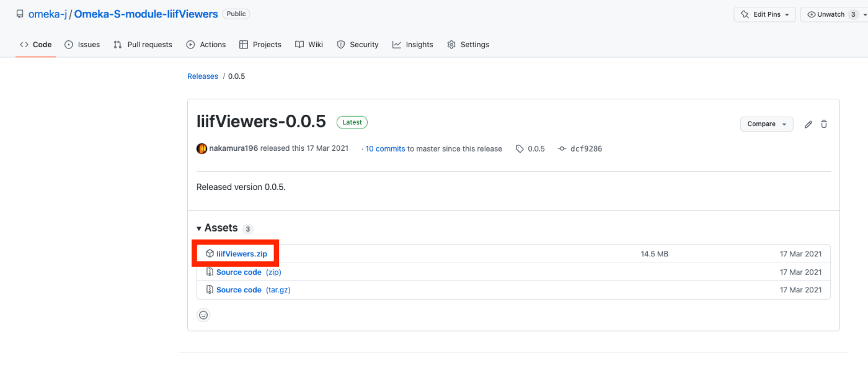Click the nakamura196 avatar image
The width and height of the screenshot is (868, 365).
click(x=201, y=149)
